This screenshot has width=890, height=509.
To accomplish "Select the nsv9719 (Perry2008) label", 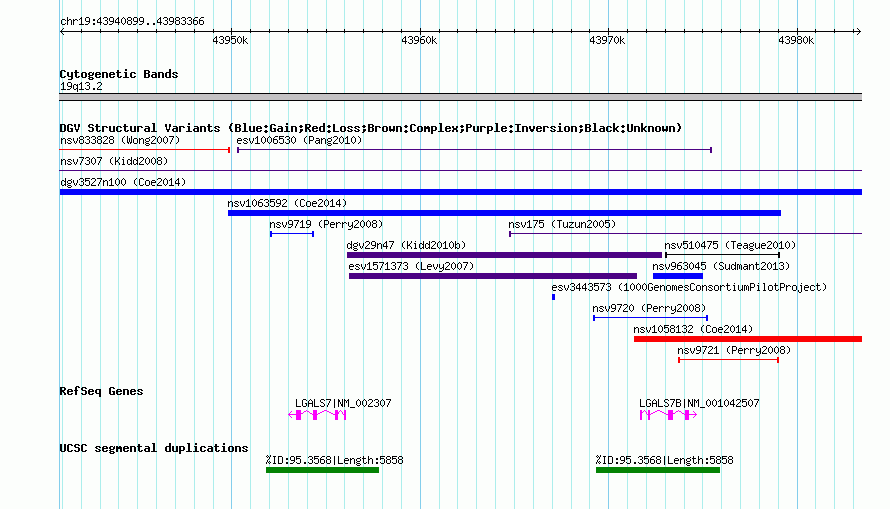I will (326, 224).
